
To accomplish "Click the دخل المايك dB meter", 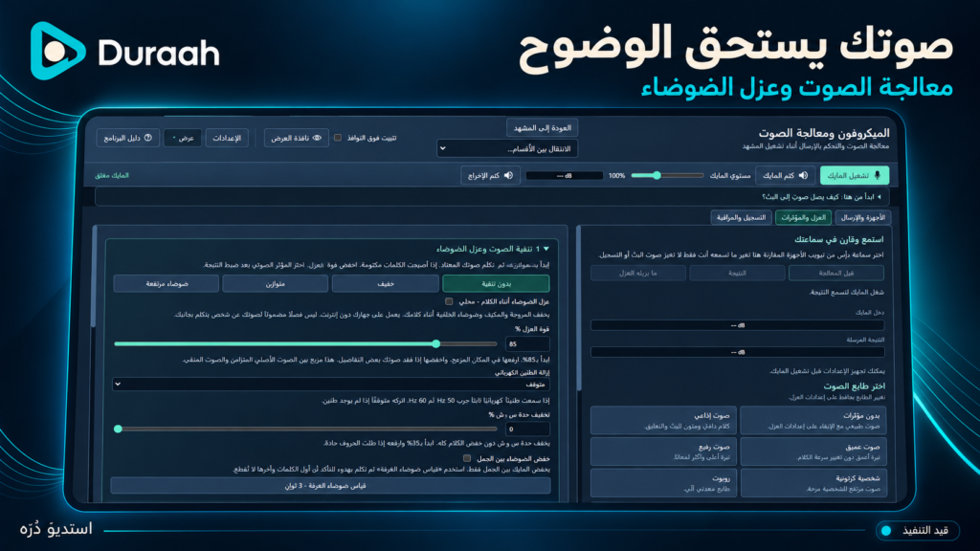I will 737,325.
